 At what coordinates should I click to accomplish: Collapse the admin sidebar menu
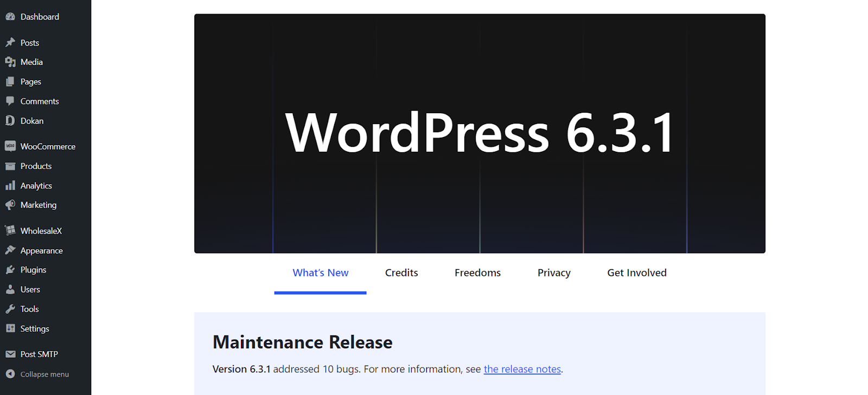[x=46, y=374]
